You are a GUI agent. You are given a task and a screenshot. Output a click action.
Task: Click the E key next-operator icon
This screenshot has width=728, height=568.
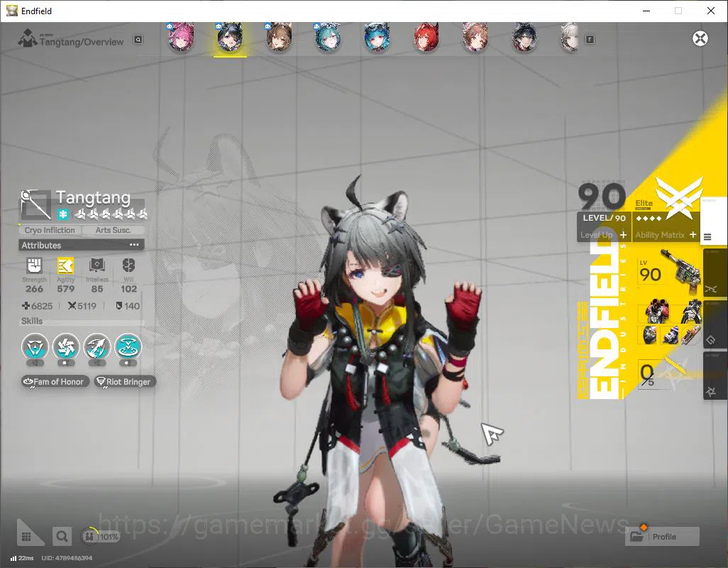(x=590, y=40)
